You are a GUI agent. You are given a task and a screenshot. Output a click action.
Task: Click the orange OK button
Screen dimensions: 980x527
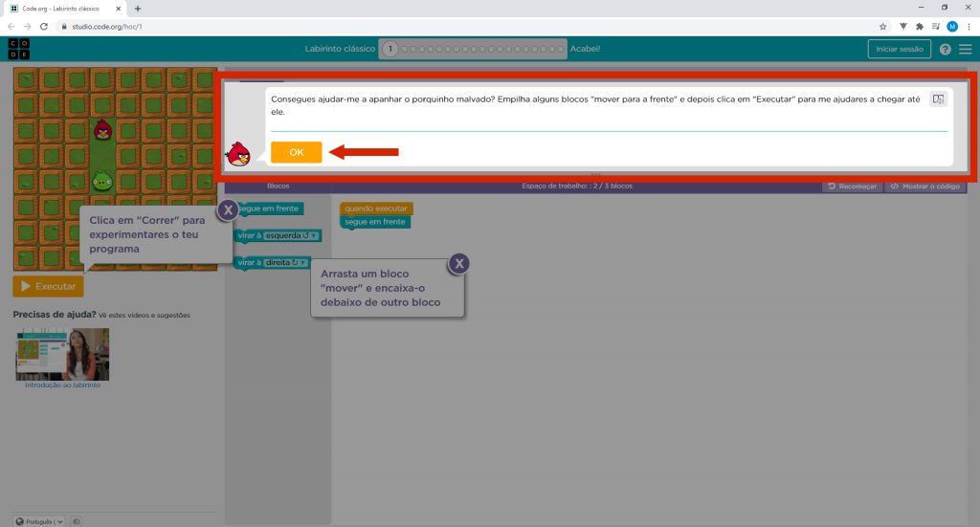pyautogui.click(x=297, y=152)
